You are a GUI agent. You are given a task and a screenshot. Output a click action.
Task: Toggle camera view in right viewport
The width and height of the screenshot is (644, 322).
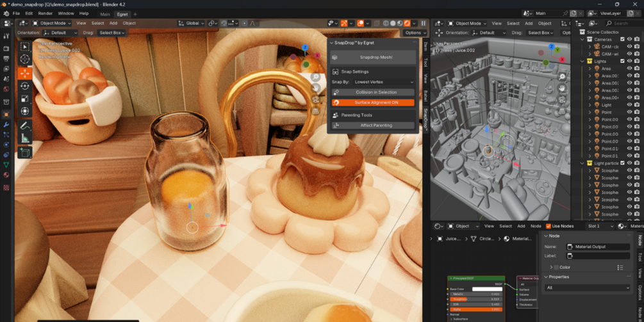point(562,99)
